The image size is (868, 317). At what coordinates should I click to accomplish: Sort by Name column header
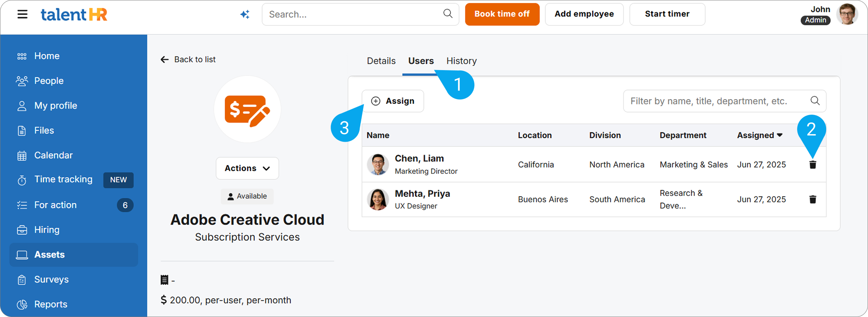coord(378,135)
